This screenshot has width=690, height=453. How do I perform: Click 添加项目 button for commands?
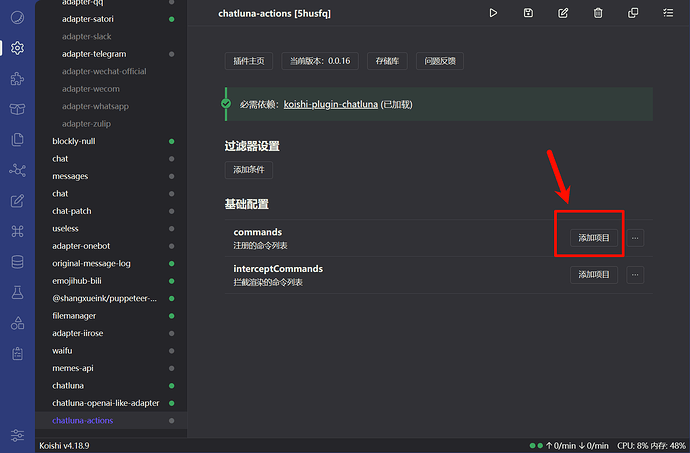(x=594, y=238)
